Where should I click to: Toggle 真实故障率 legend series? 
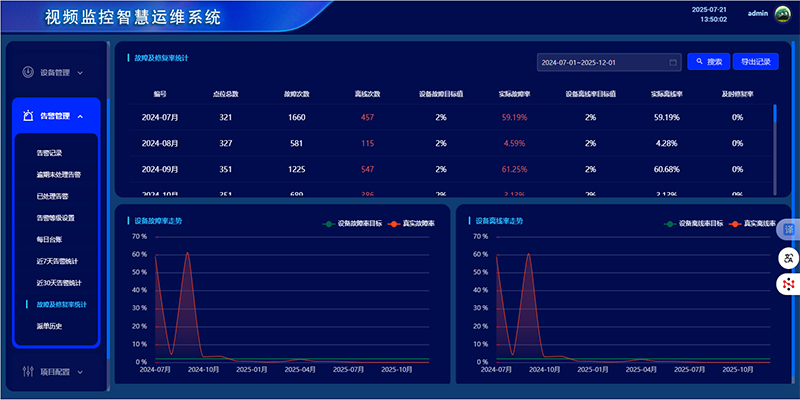(x=412, y=223)
